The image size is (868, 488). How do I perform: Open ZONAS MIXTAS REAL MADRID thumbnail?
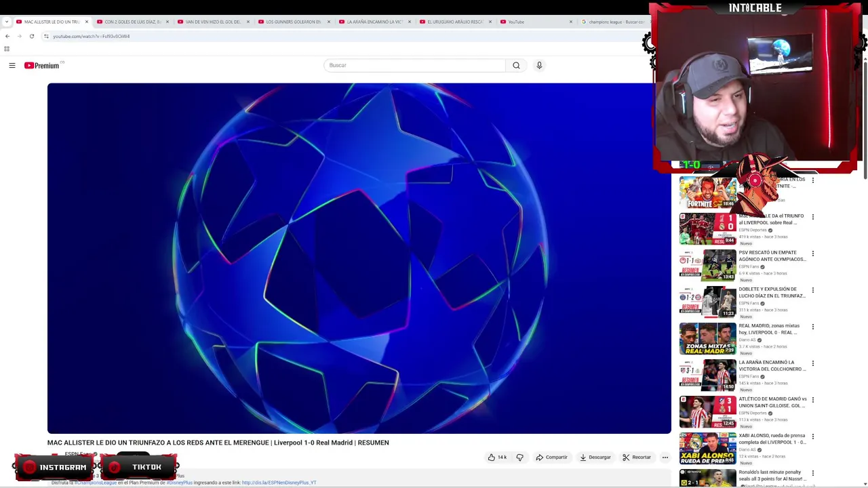[707, 339]
